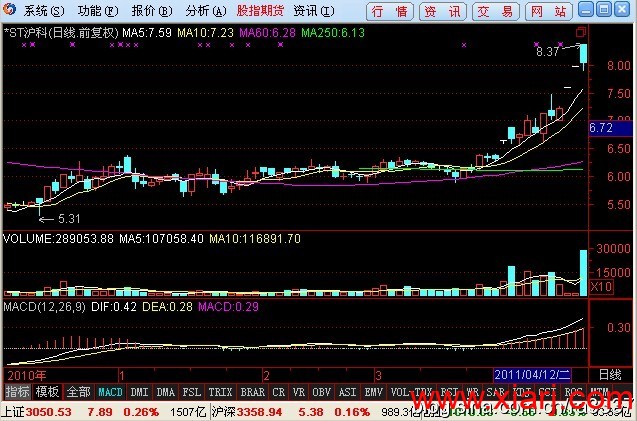Viewport: 637px width, 421px height.
Task: Click the MA250:6.13 indicator label
Action: pyautogui.click(x=333, y=33)
